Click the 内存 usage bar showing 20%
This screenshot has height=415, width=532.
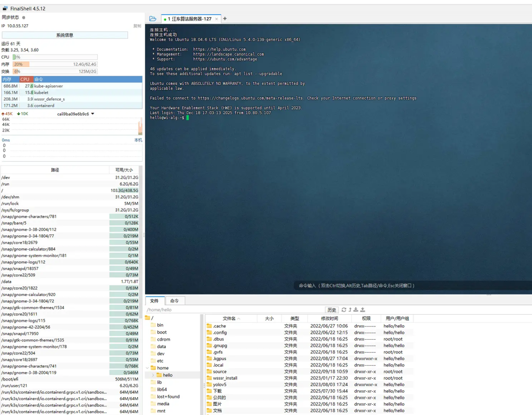[x=55, y=64]
